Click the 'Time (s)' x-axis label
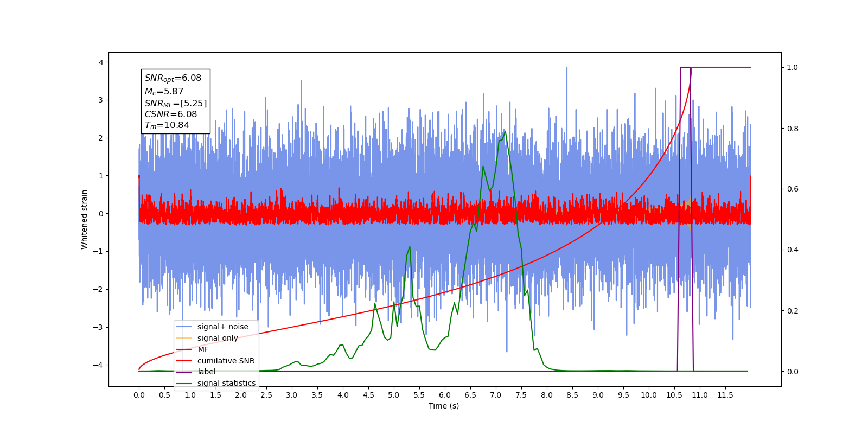This screenshot has height=434, width=868. click(x=444, y=406)
